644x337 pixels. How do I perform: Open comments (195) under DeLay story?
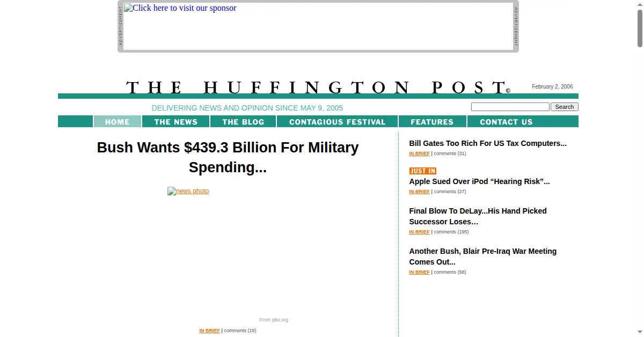451,232
